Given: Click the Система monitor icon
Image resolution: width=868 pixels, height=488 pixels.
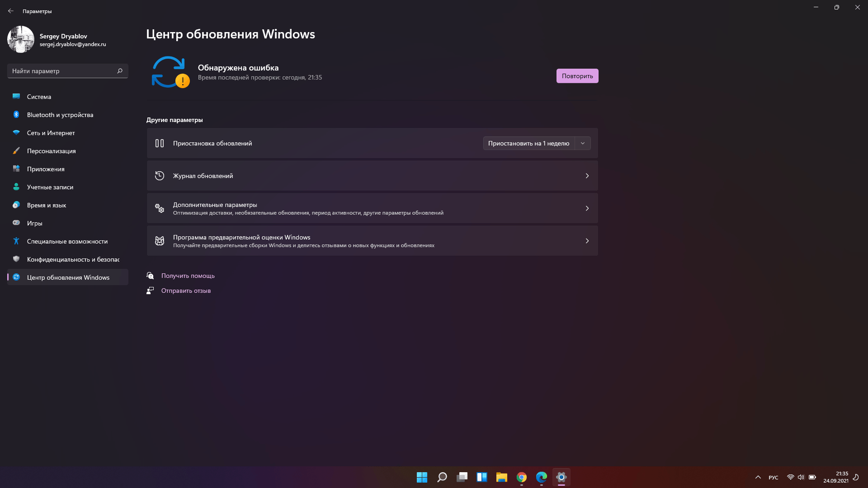Looking at the screenshot, I should click(x=16, y=96).
